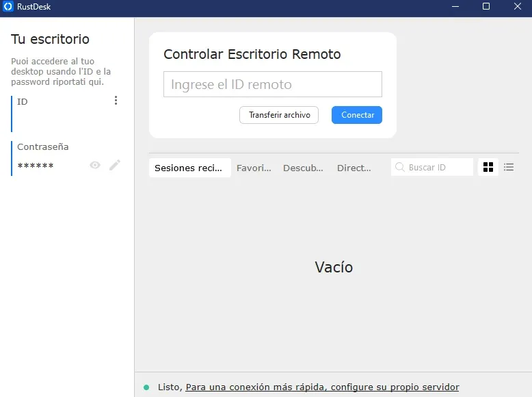
Task: Follow the configure su propio servidor link
Action: 322,387
